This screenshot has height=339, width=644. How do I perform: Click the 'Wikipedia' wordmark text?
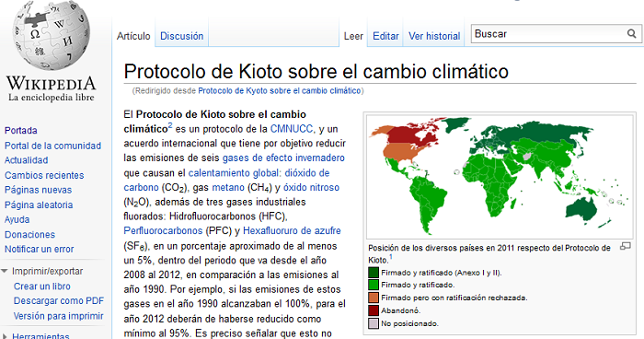pyautogui.click(x=51, y=84)
